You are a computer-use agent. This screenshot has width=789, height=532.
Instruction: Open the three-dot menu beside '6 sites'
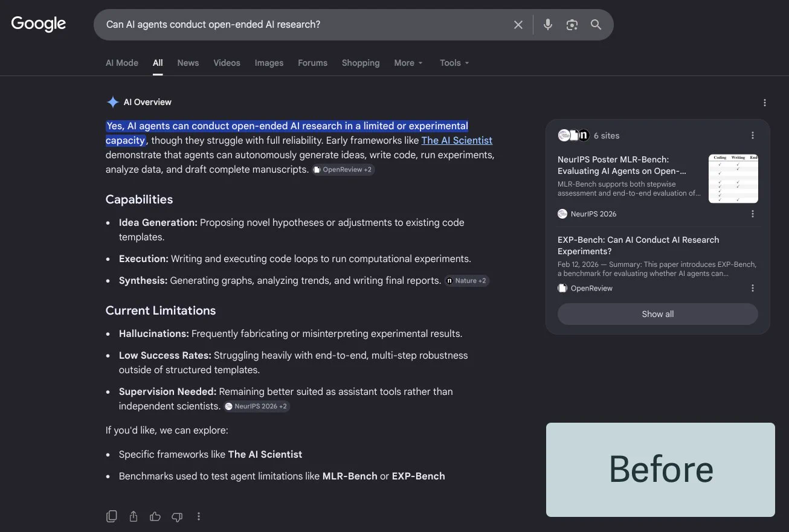coord(753,135)
